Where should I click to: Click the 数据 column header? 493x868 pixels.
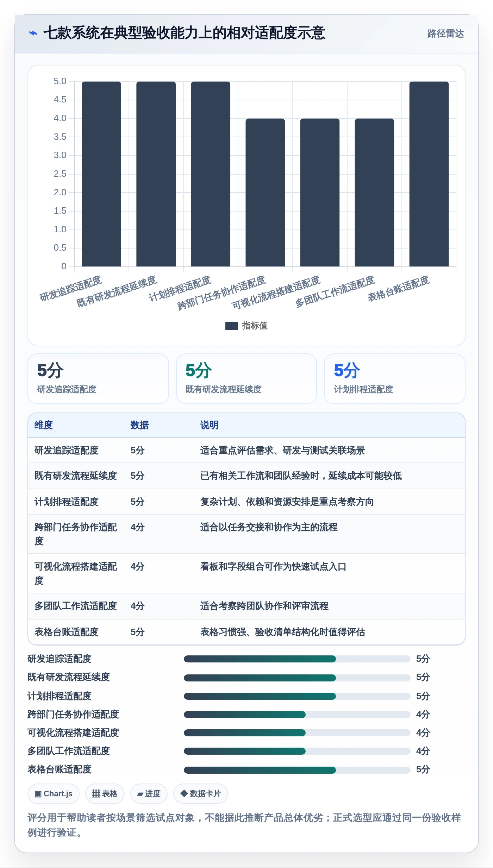click(140, 425)
